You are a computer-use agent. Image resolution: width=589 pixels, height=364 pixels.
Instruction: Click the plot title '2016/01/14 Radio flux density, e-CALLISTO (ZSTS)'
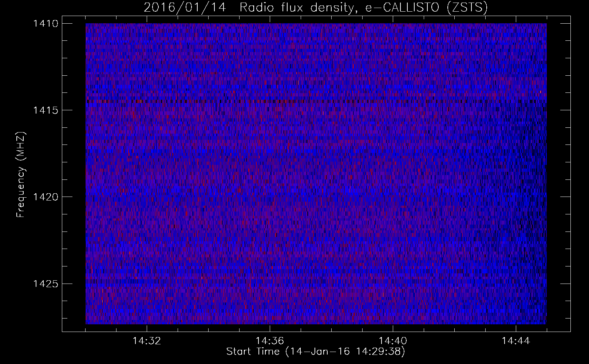(316, 7)
